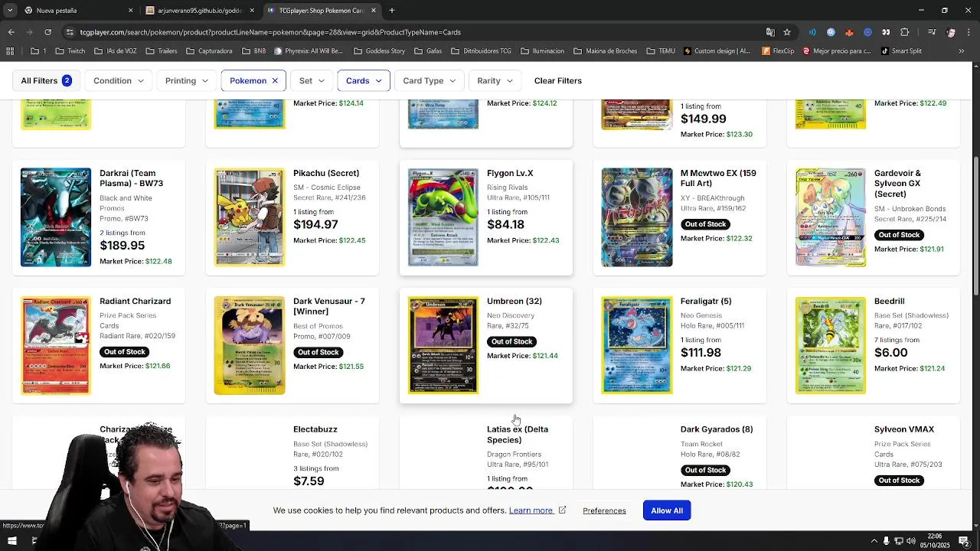Viewport: 980px width, 551px height.
Task: Click the page vertical scrollbar thumb
Action: point(975,226)
